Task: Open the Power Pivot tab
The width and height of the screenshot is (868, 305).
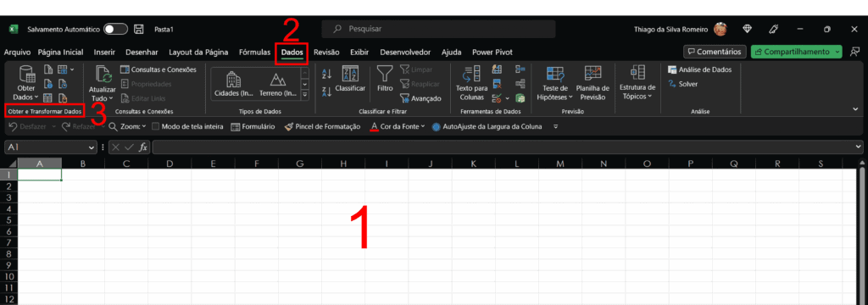Action: coord(492,52)
